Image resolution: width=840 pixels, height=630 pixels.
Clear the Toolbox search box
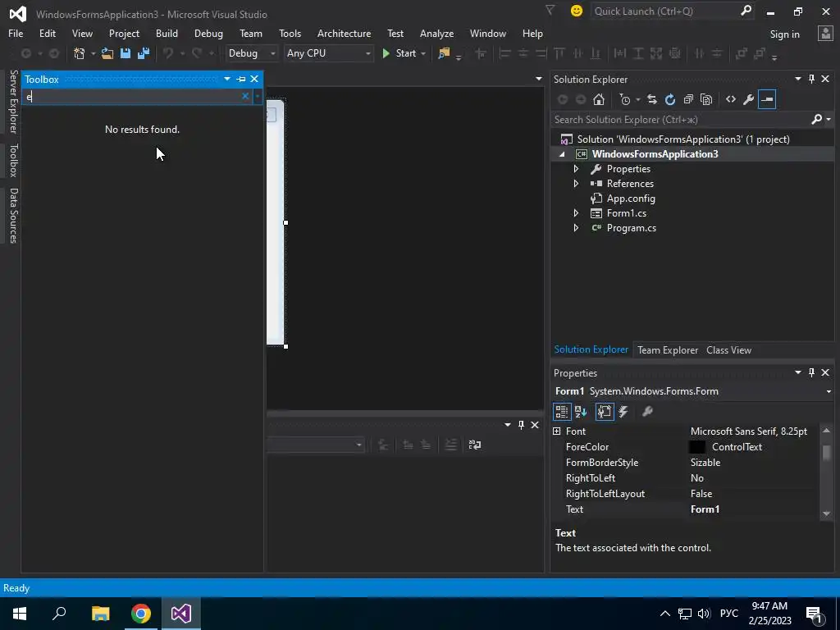245,96
